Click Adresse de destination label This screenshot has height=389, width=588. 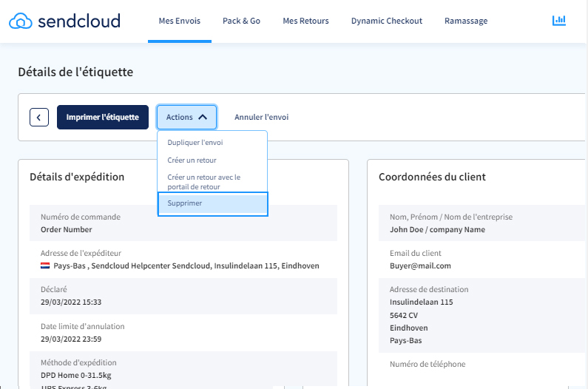(429, 289)
